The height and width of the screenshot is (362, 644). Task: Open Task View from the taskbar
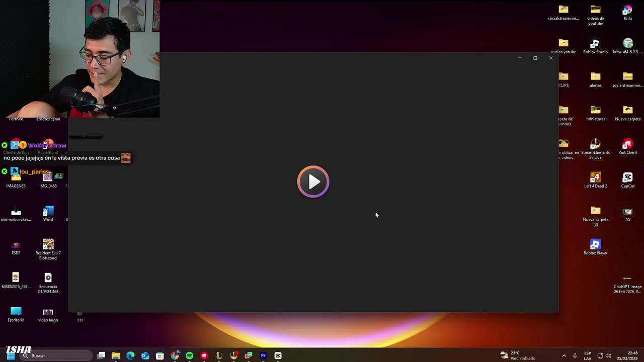(x=101, y=355)
